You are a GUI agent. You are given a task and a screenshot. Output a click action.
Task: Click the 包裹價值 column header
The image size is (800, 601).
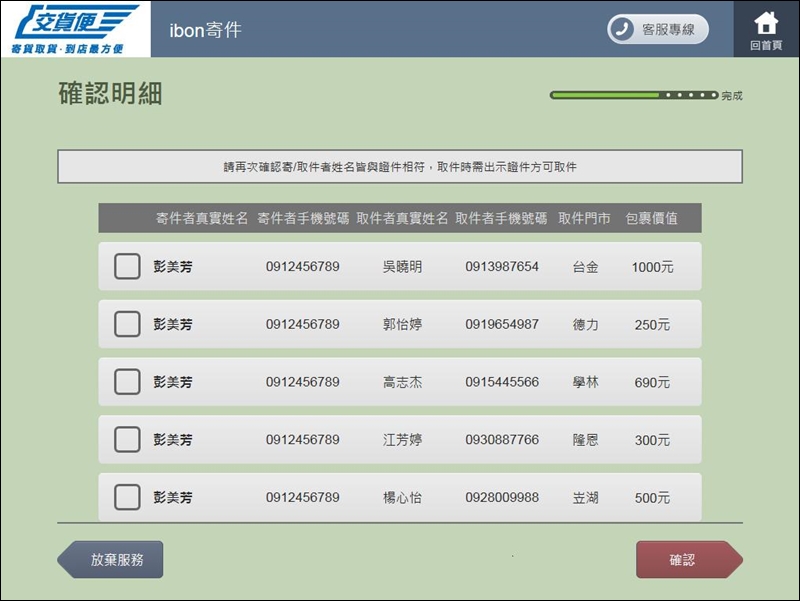coord(651,218)
